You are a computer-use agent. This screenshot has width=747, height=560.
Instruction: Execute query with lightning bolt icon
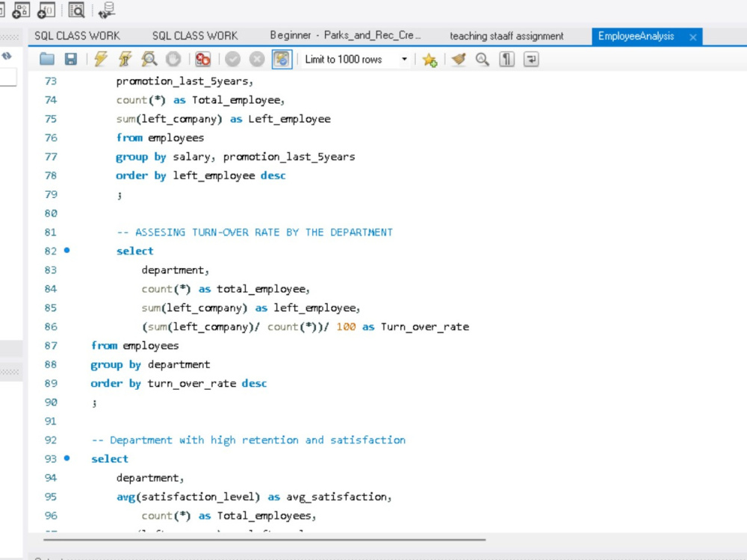tap(101, 59)
